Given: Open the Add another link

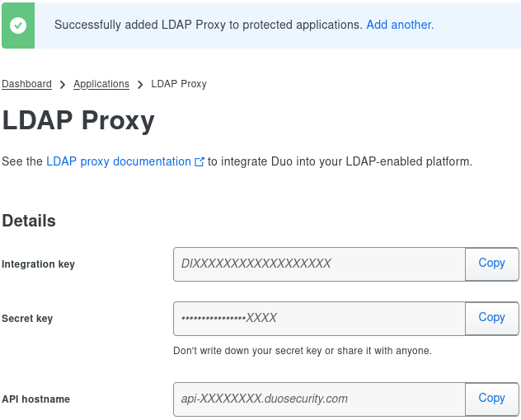Looking at the screenshot, I should point(400,25).
